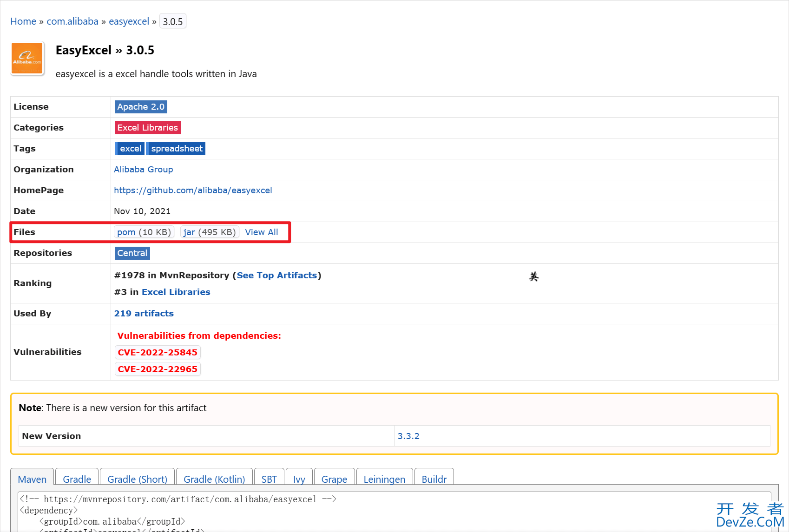Go to Home breadcrumb link
This screenshot has width=789, height=532.
[x=23, y=21]
